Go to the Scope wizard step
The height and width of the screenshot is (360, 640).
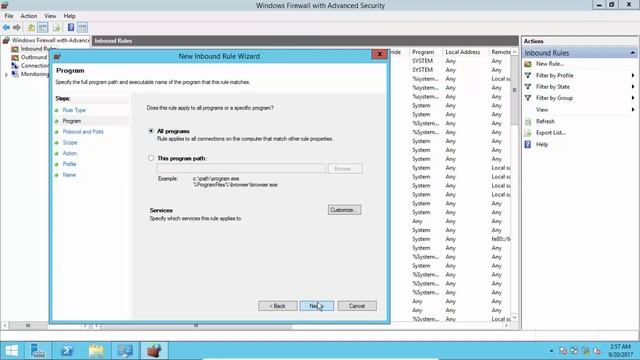point(70,142)
